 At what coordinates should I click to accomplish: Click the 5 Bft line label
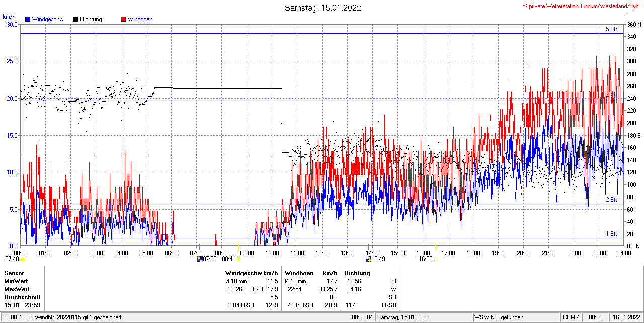coord(611,29)
